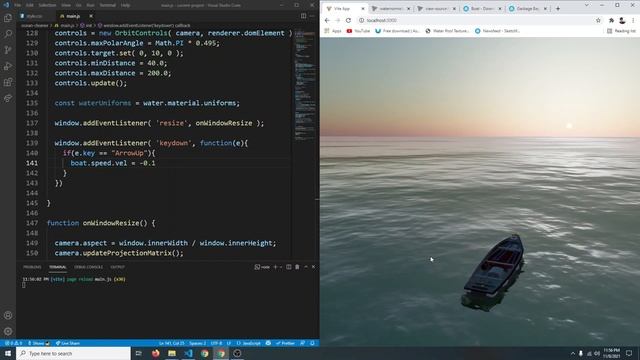Switch to the Output panel tab
The width and height of the screenshot is (640, 360).
click(118, 267)
